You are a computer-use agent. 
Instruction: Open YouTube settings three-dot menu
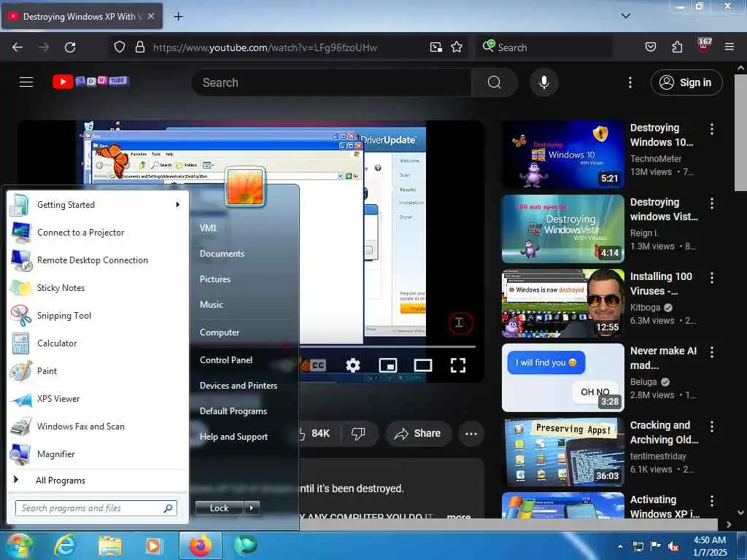pyautogui.click(x=630, y=82)
